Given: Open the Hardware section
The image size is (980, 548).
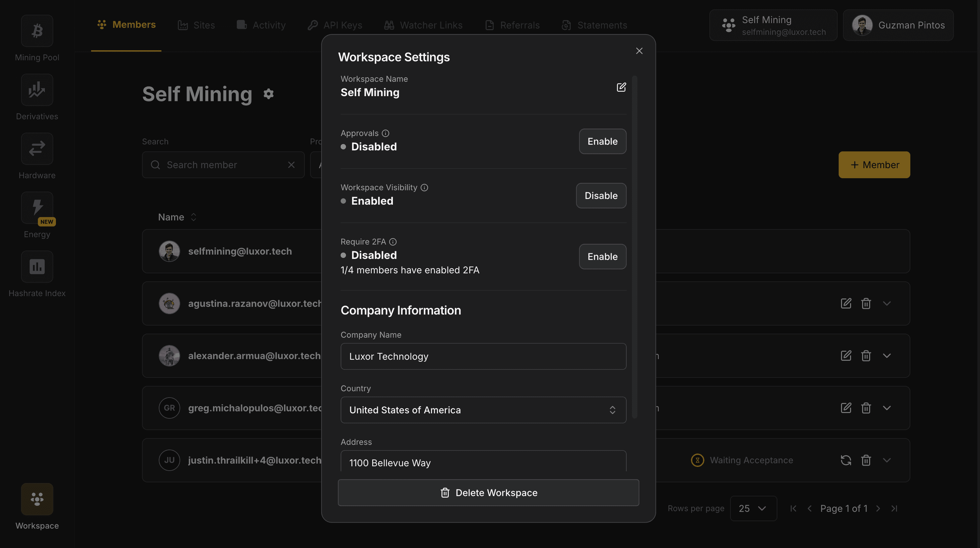Looking at the screenshot, I should pyautogui.click(x=37, y=148).
